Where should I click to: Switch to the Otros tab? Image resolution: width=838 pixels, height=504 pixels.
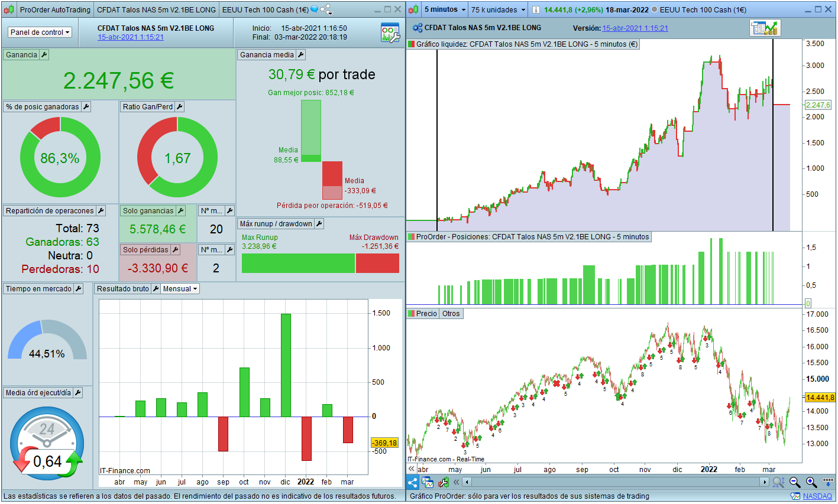[x=451, y=314]
